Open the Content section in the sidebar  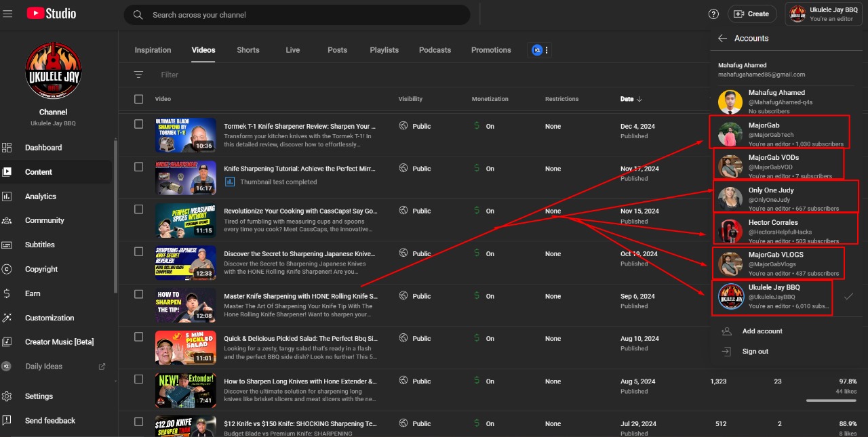tap(56, 172)
